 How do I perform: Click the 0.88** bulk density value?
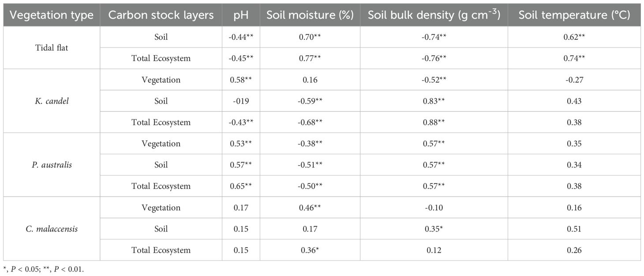434,122
